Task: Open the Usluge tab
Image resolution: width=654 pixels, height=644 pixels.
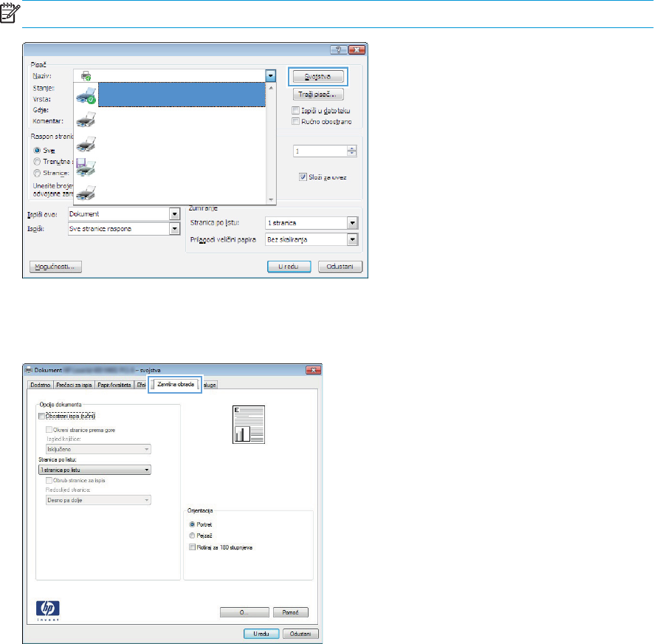Action: 210,385
